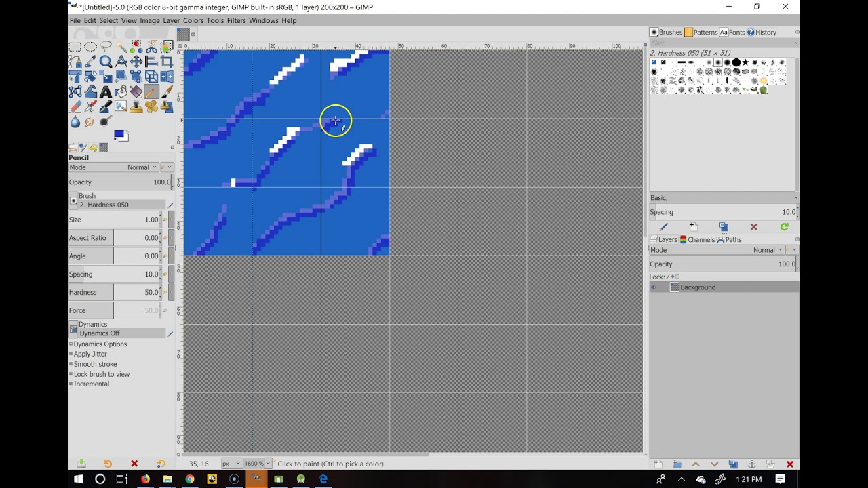The width and height of the screenshot is (868, 488).
Task: Toggle the Dynamics Options expander
Action: 71,344
